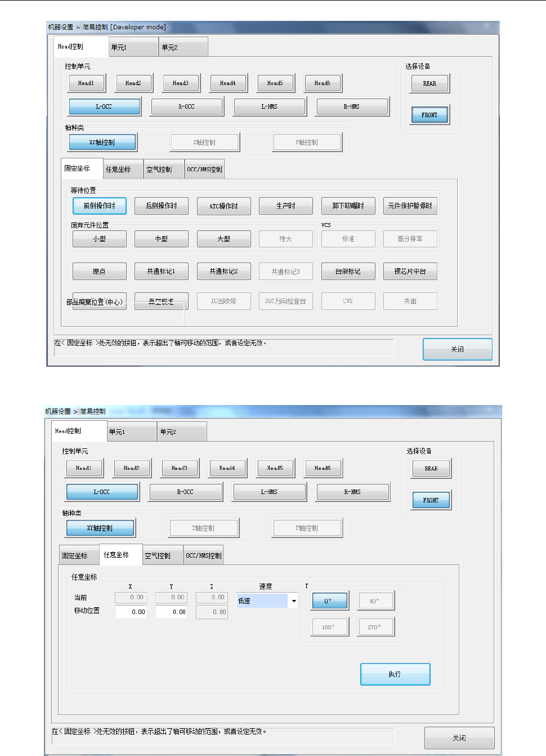Viewport: 546px width, 756px height.
Task: Click the 元件保护暂停时 button
Action: (x=410, y=206)
